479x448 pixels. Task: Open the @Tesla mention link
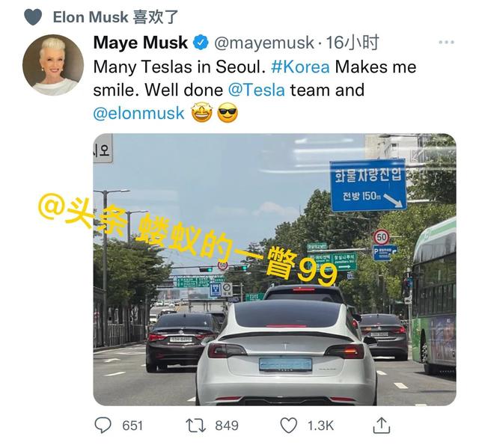click(256, 90)
